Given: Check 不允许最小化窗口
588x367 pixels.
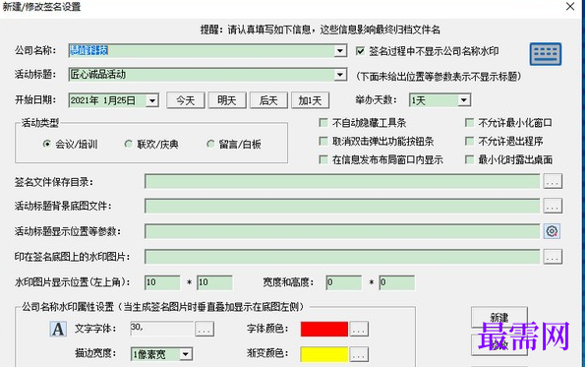Looking at the screenshot, I should point(469,123).
